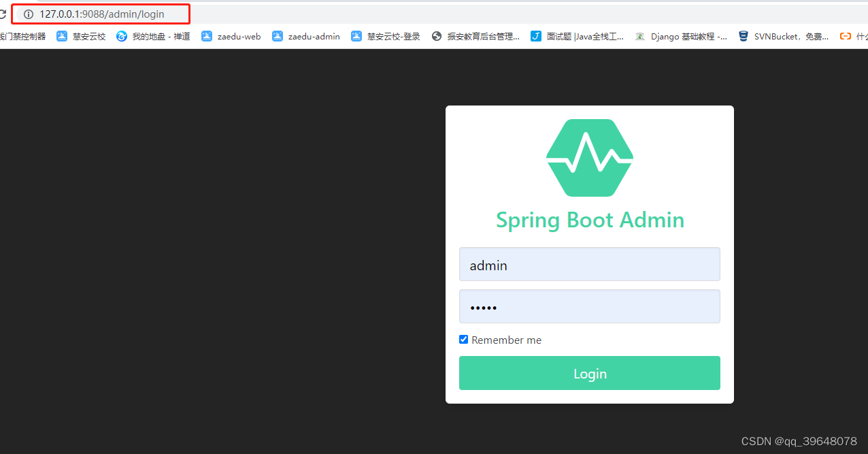Open the site information icon in address bar
This screenshot has height=454, width=868.
(x=29, y=14)
